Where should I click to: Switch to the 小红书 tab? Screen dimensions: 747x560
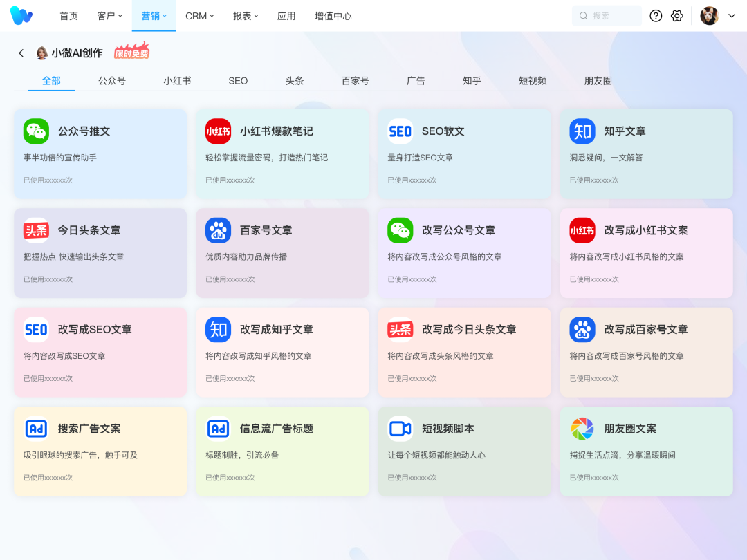[177, 81]
